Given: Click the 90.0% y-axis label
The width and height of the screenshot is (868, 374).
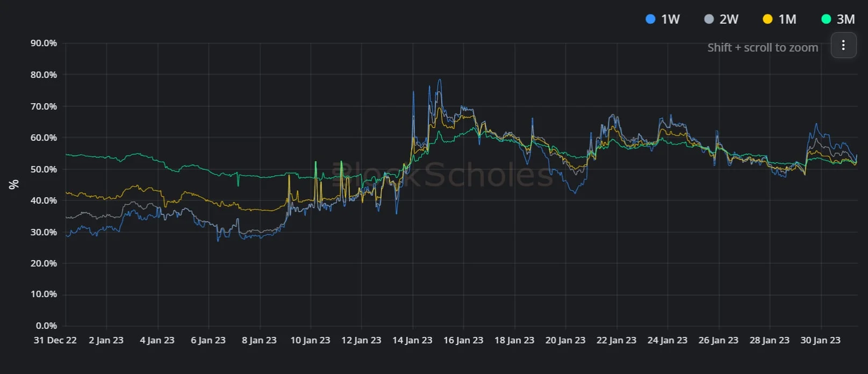Looking at the screenshot, I should [x=44, y=43].
